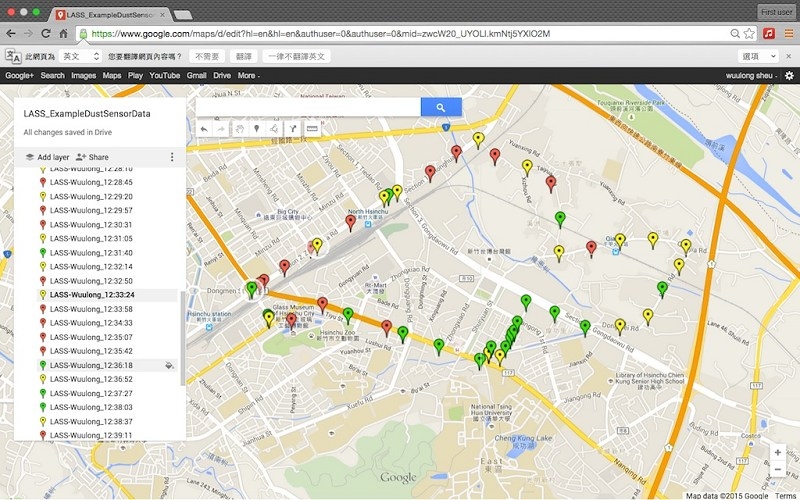Select the Add marker tool
Viewport: 800px width, 500px height.
click(257, 129)
